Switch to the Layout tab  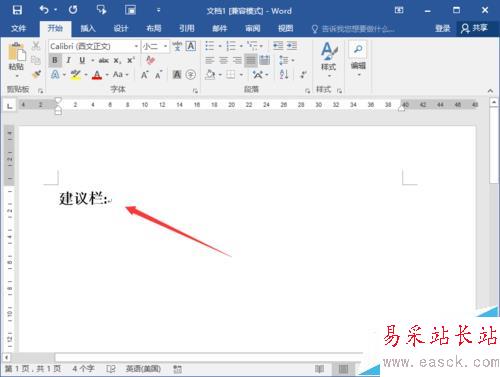[154, 28]
